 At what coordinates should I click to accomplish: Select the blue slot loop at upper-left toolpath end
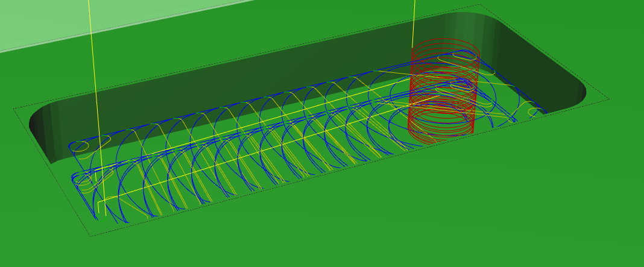coord(89,143)
